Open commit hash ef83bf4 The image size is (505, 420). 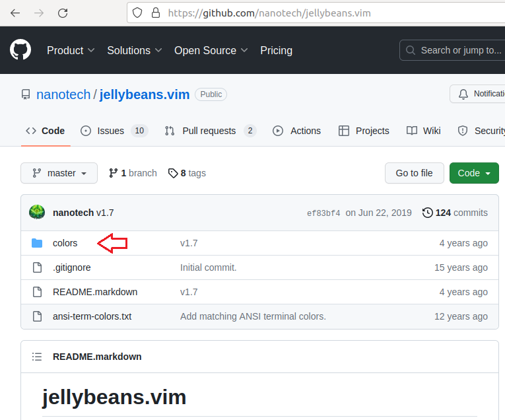coord(323,213)
